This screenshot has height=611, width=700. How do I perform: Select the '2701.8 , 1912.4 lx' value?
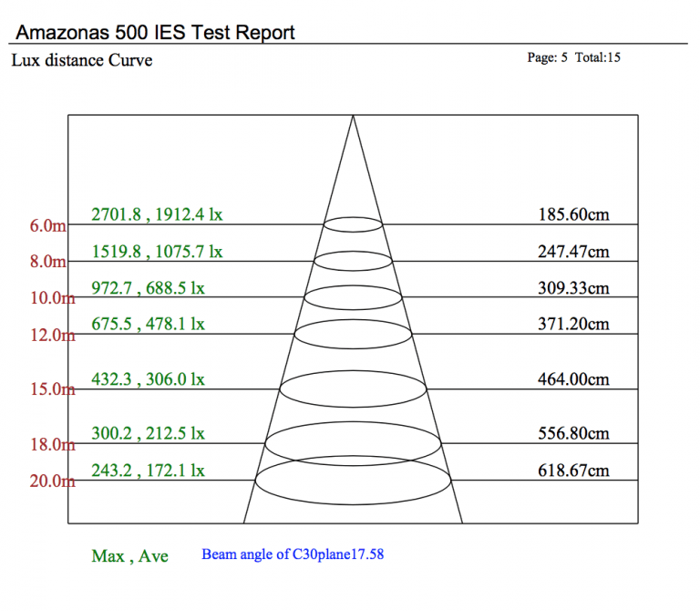pos(157,215)
